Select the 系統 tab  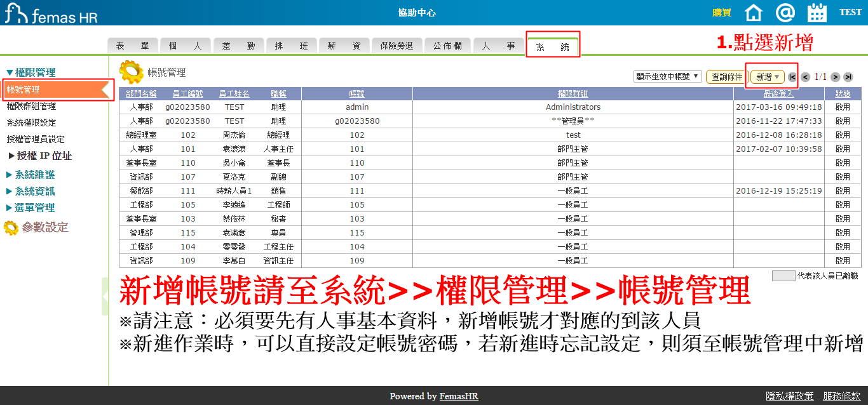point(553,46)
